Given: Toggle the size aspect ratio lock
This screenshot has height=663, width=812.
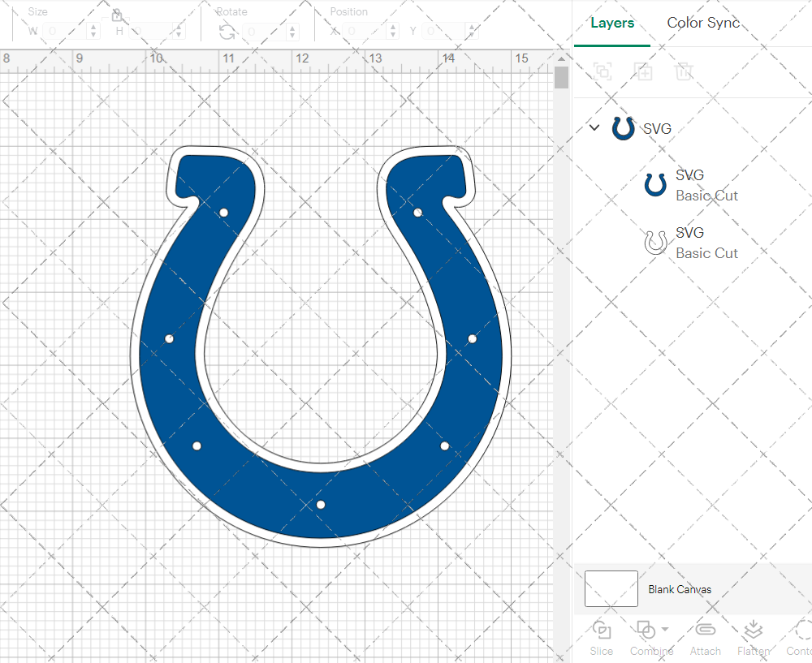Looking at the screenshot, I should 116,15.
